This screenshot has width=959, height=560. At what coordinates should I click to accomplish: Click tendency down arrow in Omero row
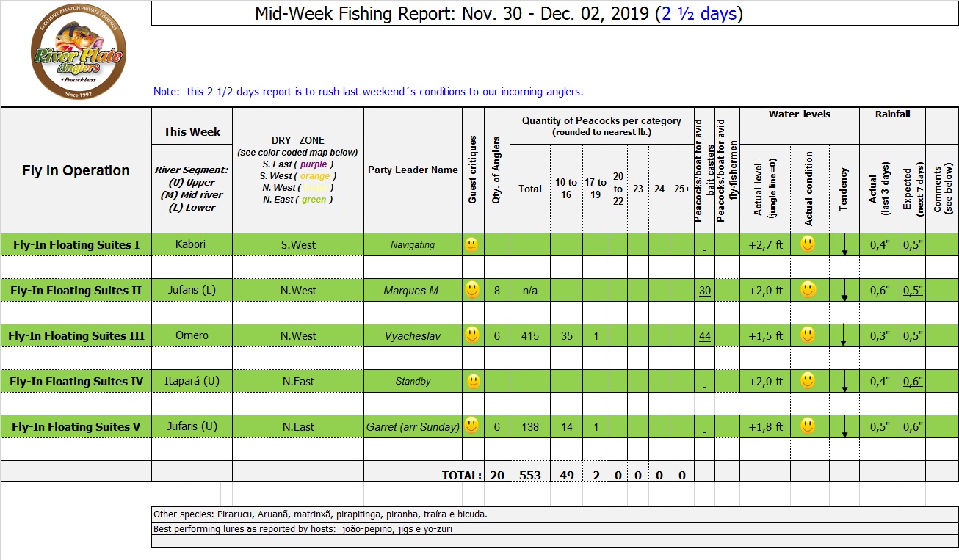click(x=844, y=337)
